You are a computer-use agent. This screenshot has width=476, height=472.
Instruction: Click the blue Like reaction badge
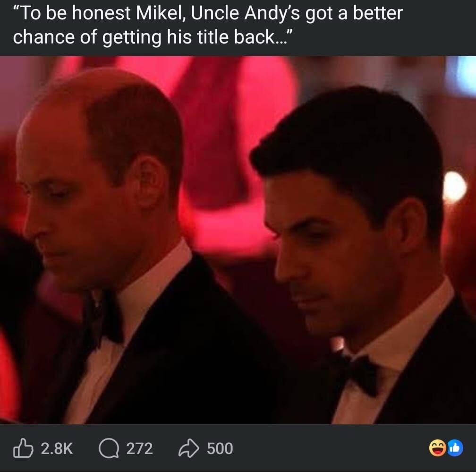(x=456, y=447)
